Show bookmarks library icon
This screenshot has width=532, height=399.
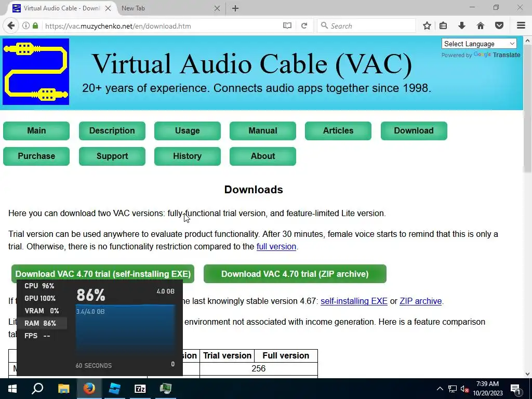point(443,26)
